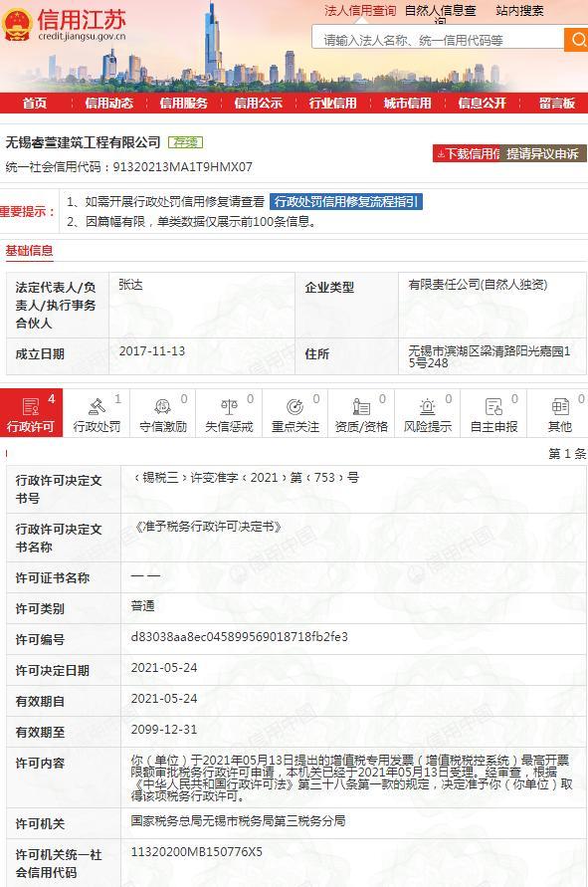Click the 失信惩戒 scales icon
This screenshot has width=588, height=887.
click(229, 406)
